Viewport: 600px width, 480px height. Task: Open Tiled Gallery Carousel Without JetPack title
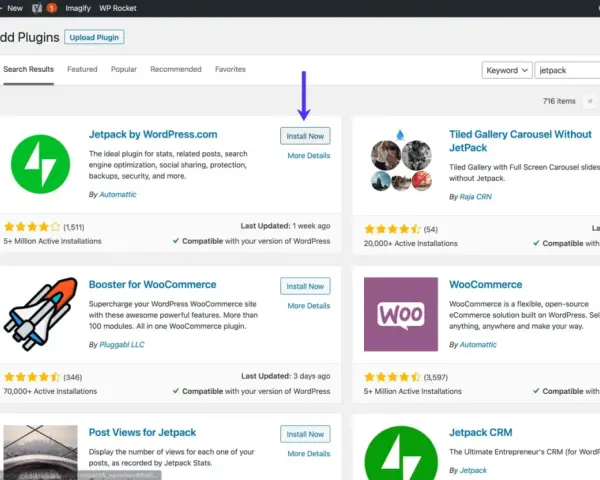click(520, 141)
